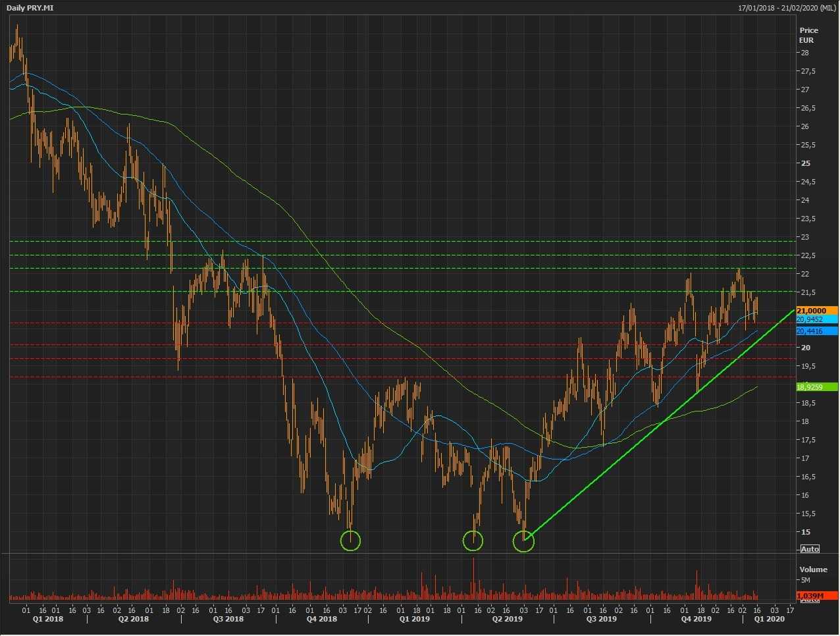Viewport: 840px width, 636px height.
Task: Select the blue 20,4416 moving average tag
Action: pos(816,331)
